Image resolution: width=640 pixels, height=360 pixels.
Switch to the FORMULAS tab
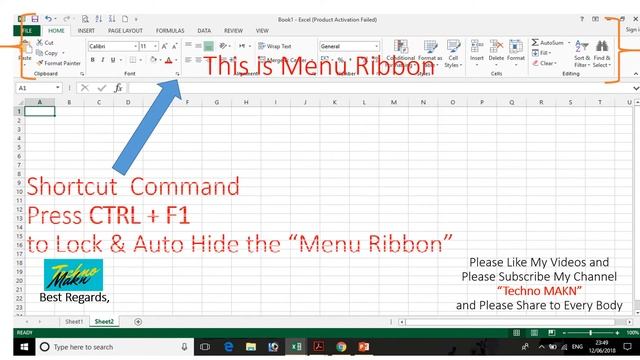[x=170, y=31]
